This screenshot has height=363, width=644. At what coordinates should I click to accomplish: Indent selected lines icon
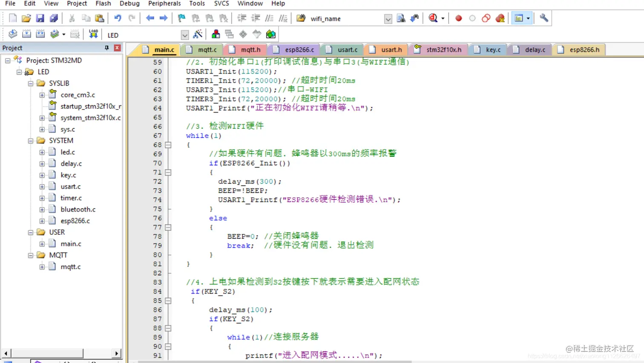[242, 18]
